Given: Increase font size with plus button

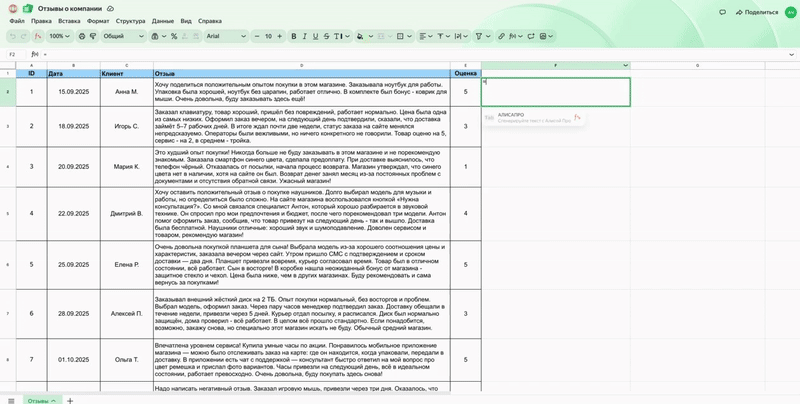Looking at the screenshot, I should (280, 36).
